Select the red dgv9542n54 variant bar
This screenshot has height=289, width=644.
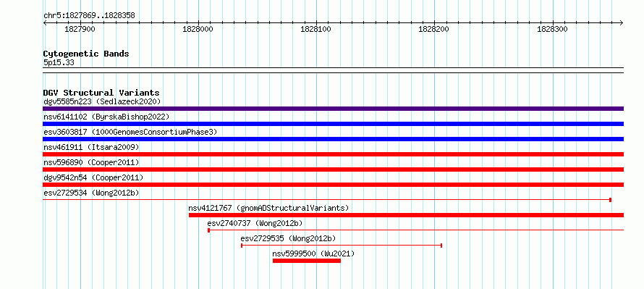(x=333, y=185)
